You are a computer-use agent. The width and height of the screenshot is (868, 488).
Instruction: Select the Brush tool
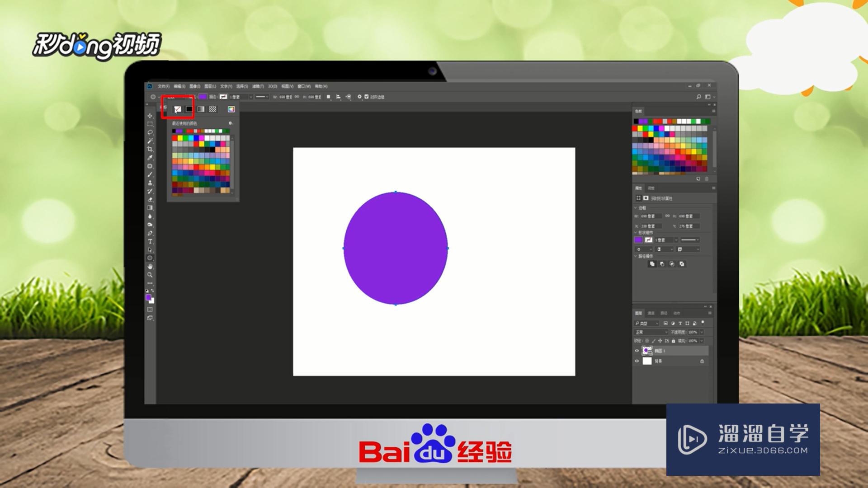pos(150,174)
